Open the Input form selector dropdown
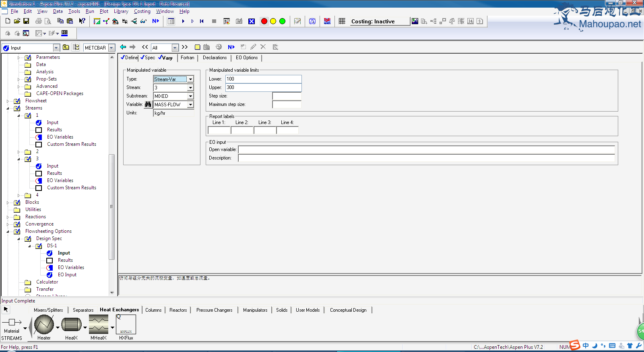Screen dimensions: 644x352 (x=56, y=48)
